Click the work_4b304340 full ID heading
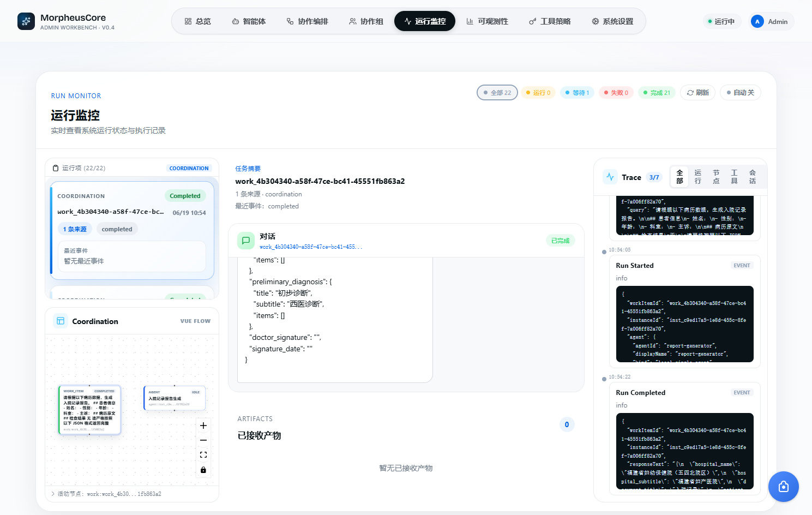This screenshot has width=812, height=515. [x=320, y=181]
